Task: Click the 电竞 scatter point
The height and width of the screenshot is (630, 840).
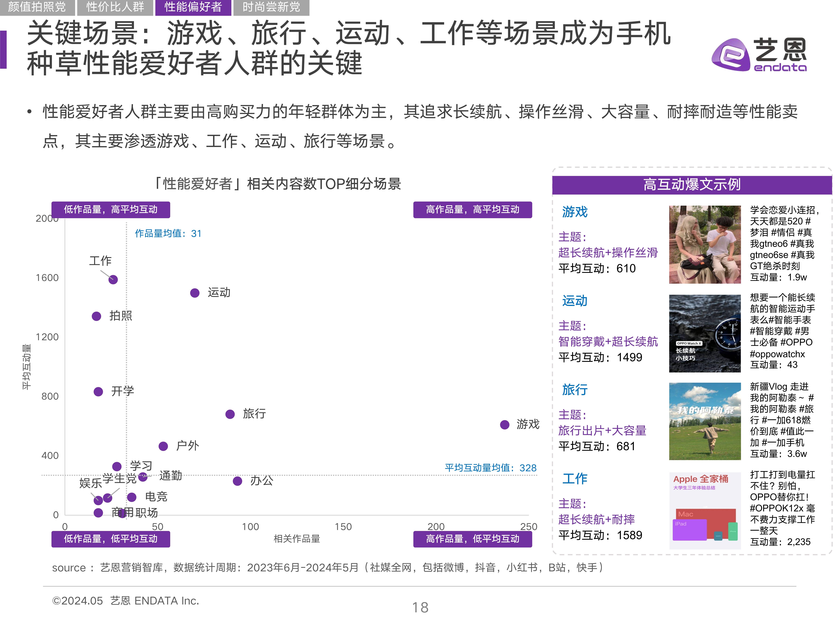Action: click(132, 497)
